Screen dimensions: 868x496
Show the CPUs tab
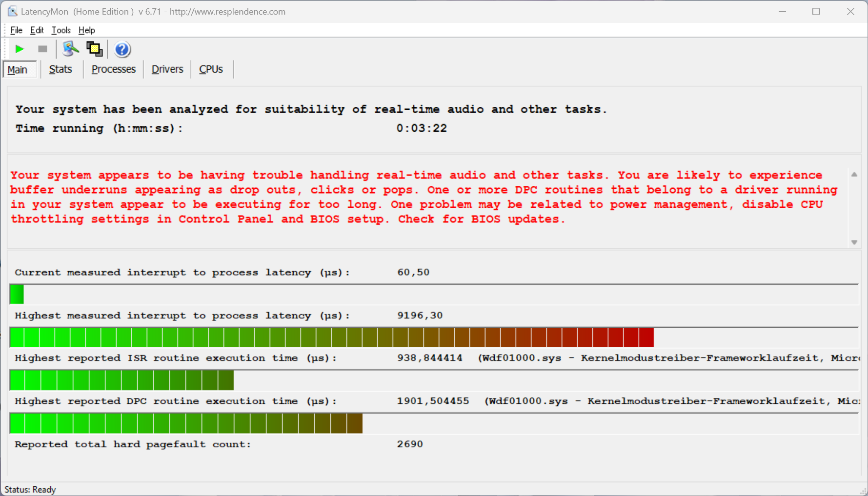coord(211,69)
